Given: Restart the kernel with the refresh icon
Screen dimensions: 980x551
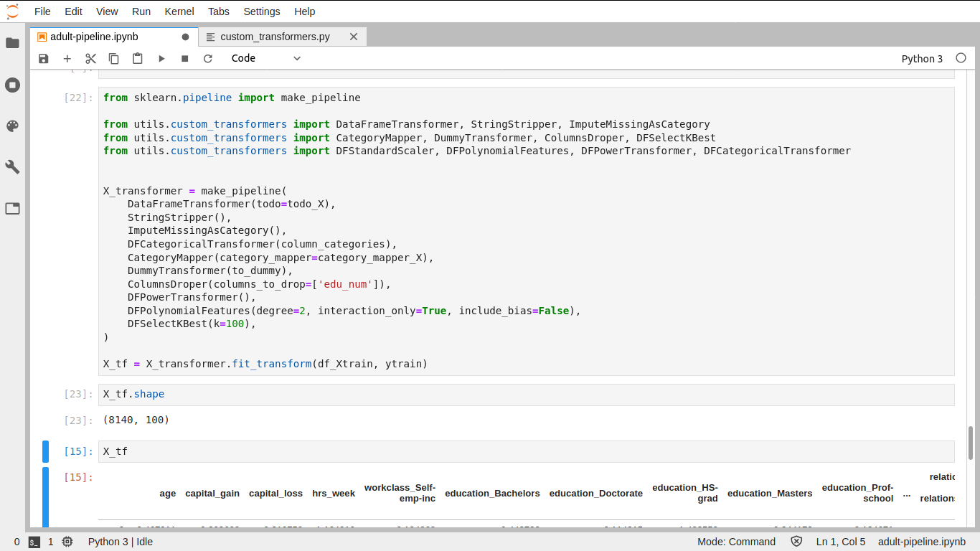Looking at the screenshot, I should 208,58.
